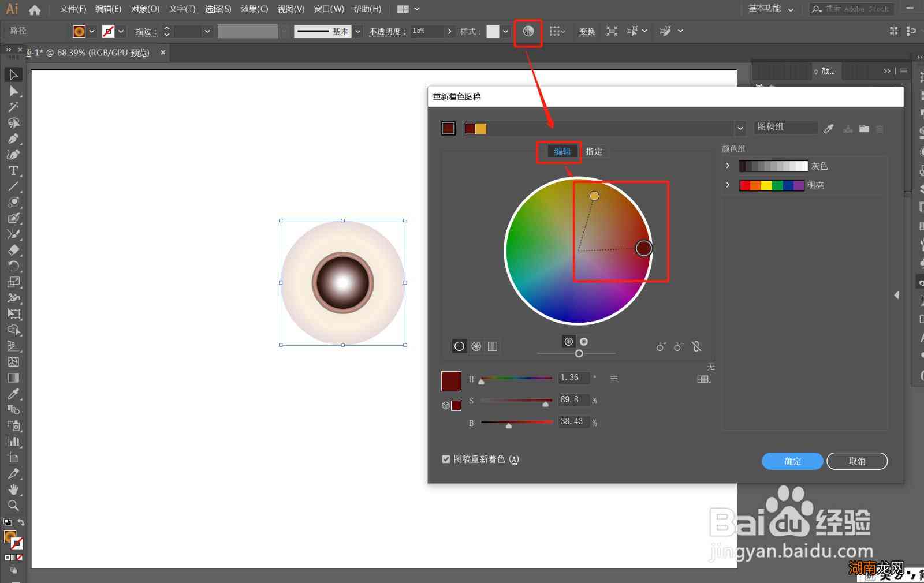
Task: Select the Gradient tool in toolbox
Action: (x=14, y=378)
